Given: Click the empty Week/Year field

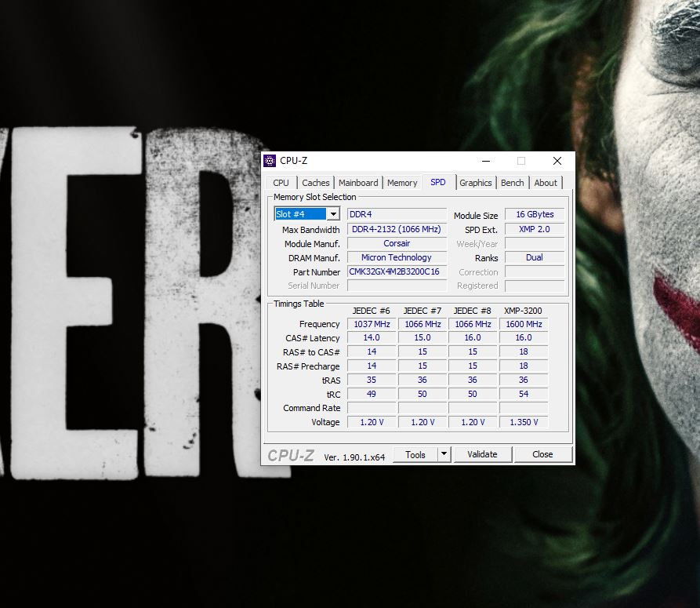Looking at the screenshot, I should tap(535, 243).
